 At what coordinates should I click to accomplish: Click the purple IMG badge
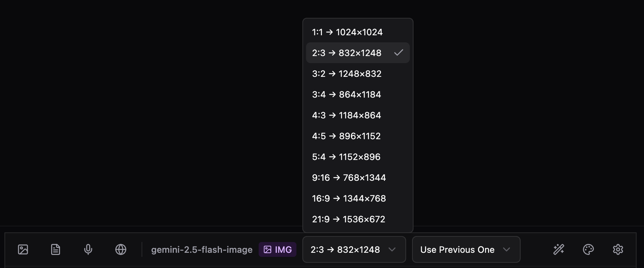pos(278,250)
